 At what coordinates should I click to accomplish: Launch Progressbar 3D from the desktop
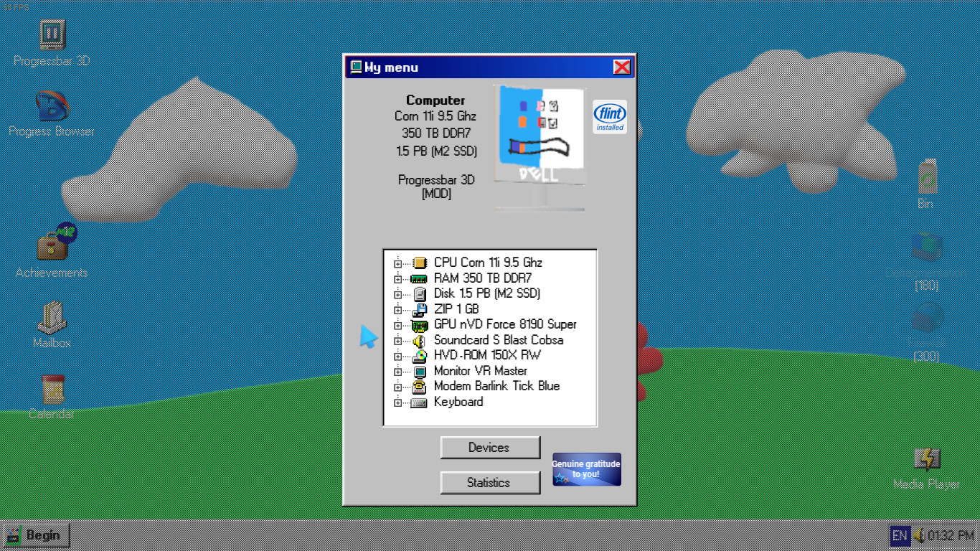click(x=51, y=36)
